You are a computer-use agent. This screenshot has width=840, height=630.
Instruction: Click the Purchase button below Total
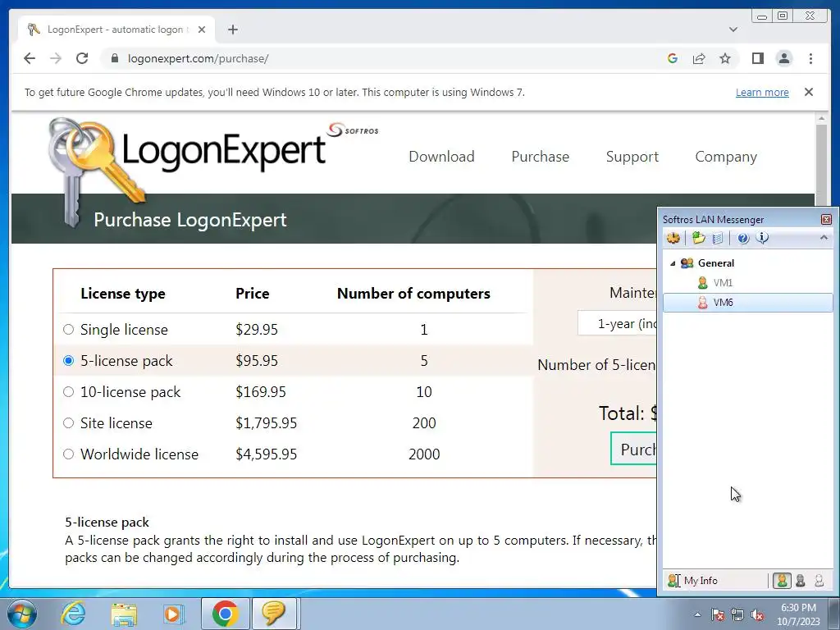click(634, 449)
